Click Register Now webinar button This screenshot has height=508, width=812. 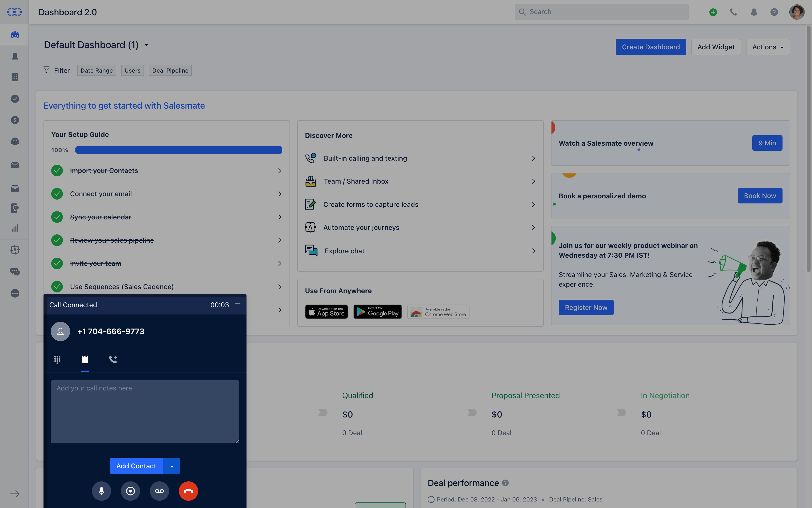pyautogui.click(x=586, y=307)
